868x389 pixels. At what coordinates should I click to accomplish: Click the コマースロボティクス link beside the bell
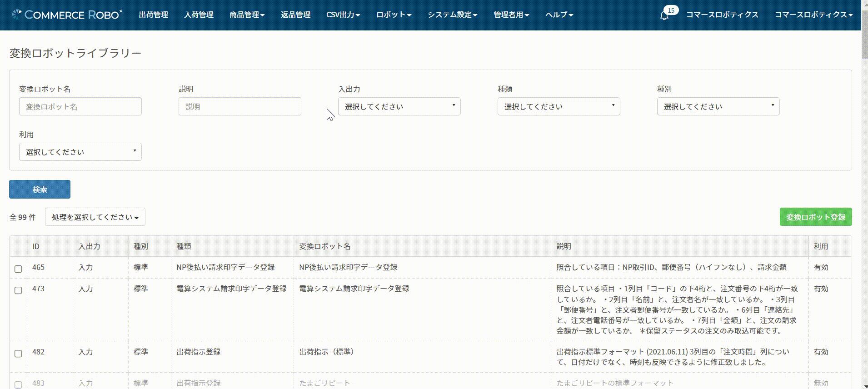pos(722,15)
